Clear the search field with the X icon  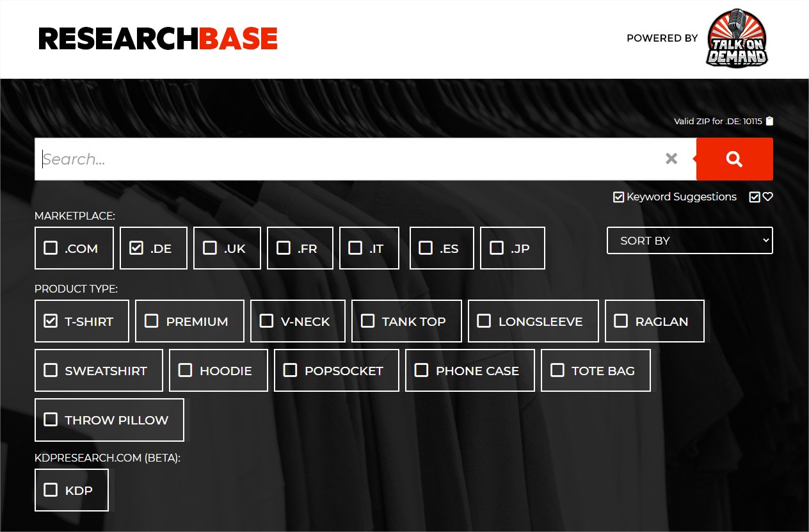coord(671,159)
